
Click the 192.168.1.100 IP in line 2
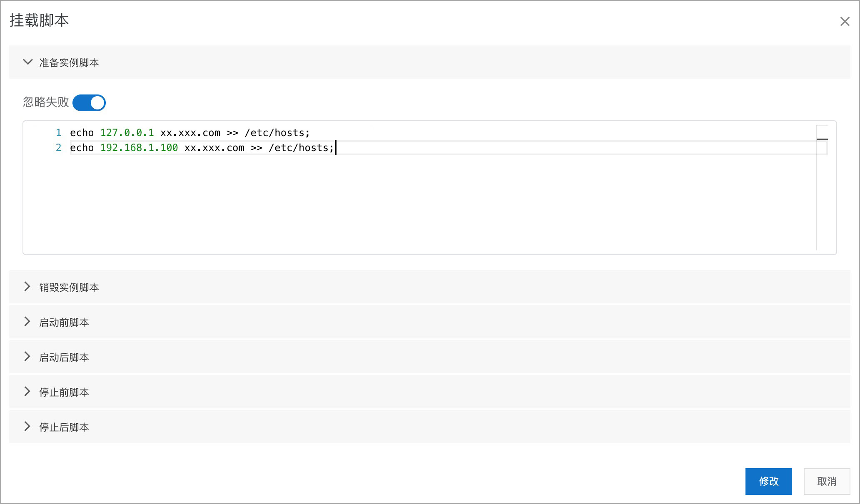tap(139, 148)
